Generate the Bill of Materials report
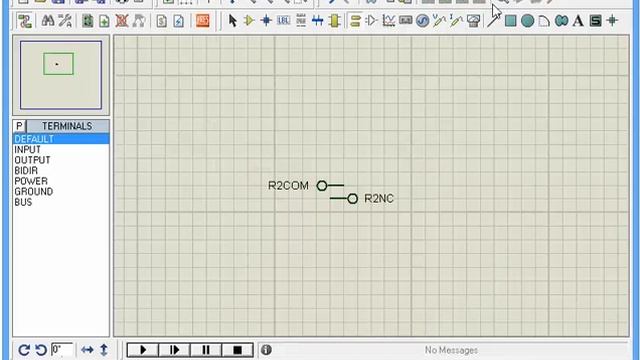Image resolution: width=640 pixels, height=360 pixels. [x=162, y=20]
